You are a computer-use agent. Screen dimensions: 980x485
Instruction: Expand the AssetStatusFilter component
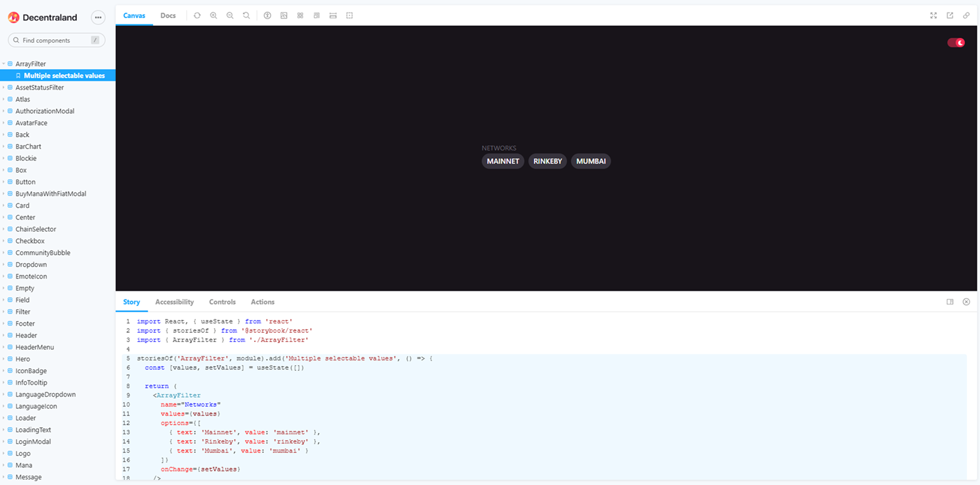[40, 88]
